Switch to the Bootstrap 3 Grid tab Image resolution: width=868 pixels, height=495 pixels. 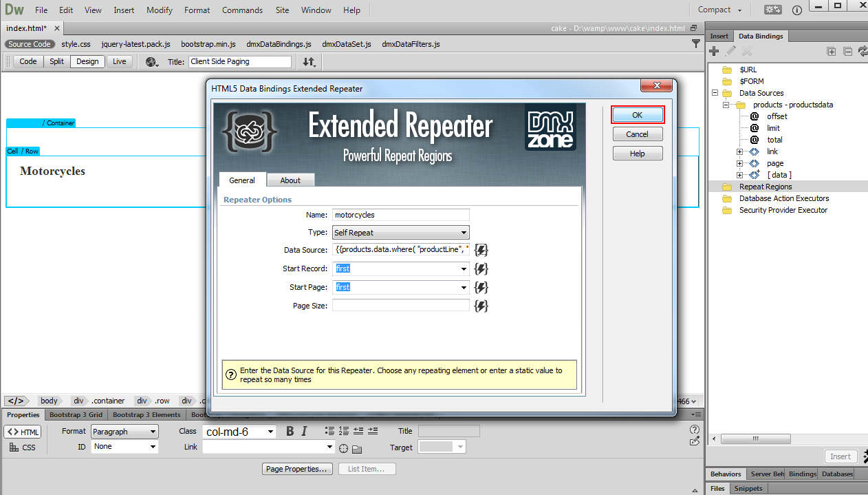76,414
